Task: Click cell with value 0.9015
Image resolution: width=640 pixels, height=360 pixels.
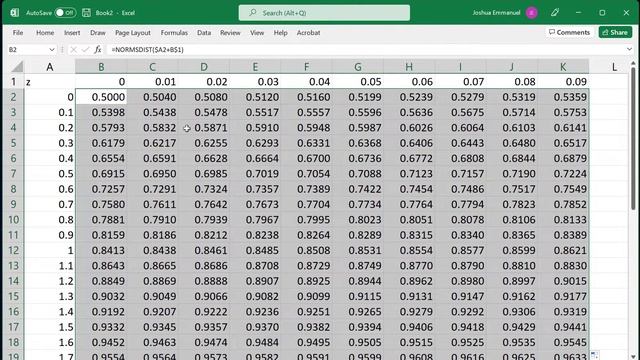Action: [x=563, y=281]
